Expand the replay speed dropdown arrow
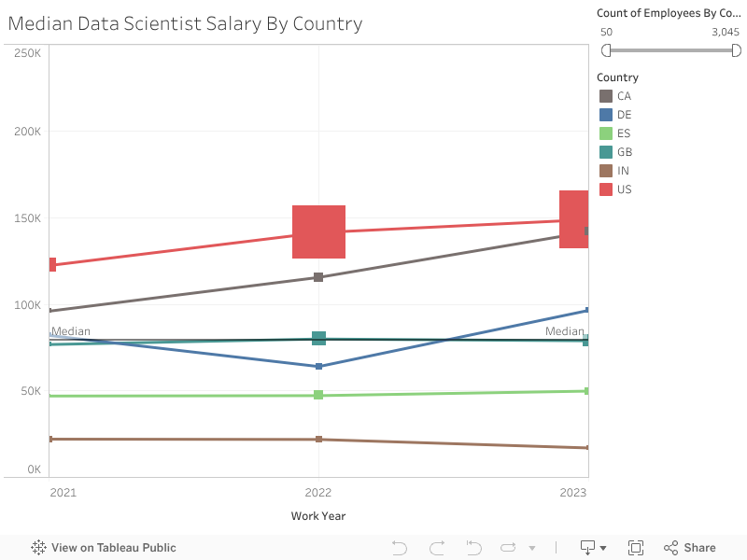The height and width of the screenshot is (560, 747). pos(532,547)
